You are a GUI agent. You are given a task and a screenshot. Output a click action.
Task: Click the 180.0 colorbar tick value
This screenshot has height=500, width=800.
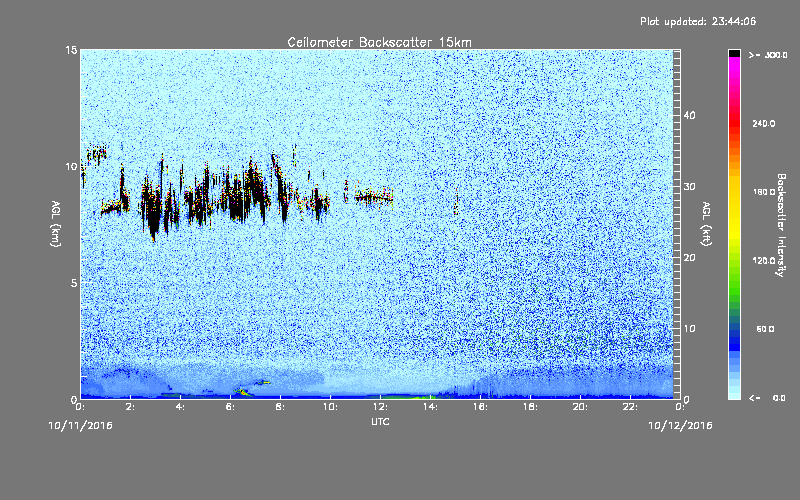(x=764, y=192)
